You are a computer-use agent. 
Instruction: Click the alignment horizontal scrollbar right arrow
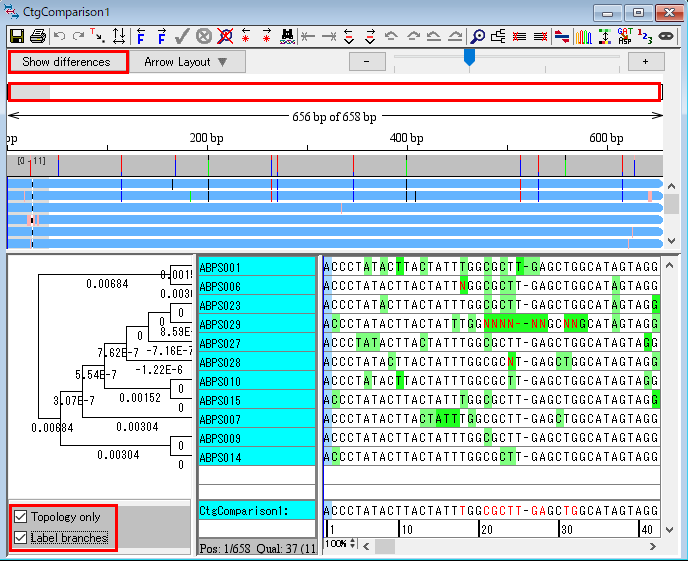tap(652, 546)
